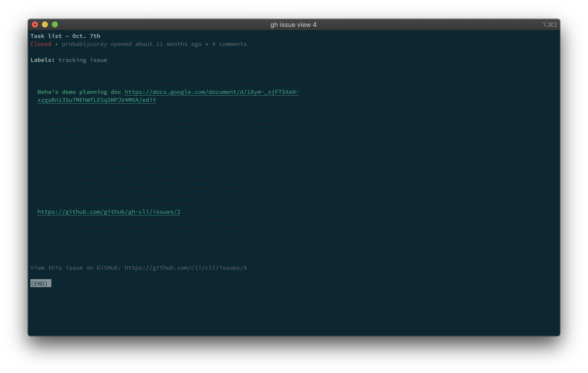This screenshot has width=588, height=373.
Task: Select the Closed status label
Action: tap(41, 44)
